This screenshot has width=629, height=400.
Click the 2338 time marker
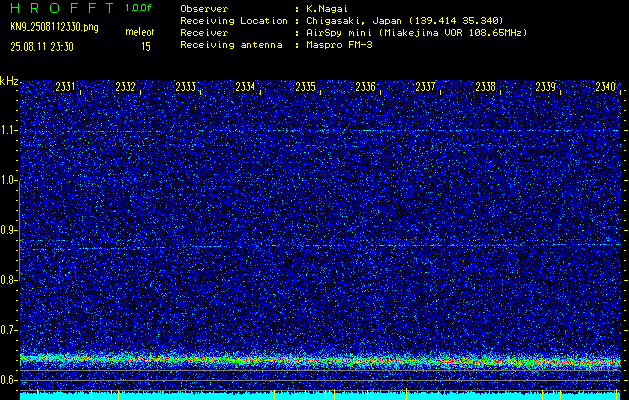[x=485, y=87]
